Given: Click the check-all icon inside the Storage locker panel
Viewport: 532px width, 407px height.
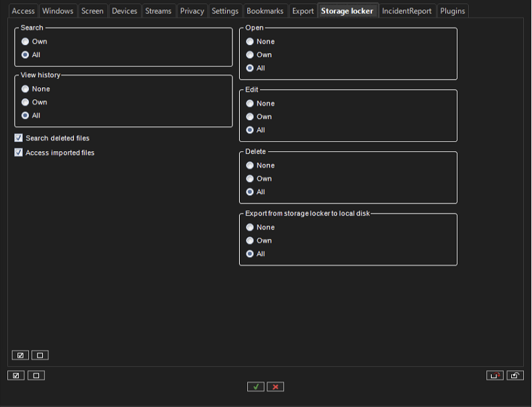Looking at the screenshot, I should 20,355.
